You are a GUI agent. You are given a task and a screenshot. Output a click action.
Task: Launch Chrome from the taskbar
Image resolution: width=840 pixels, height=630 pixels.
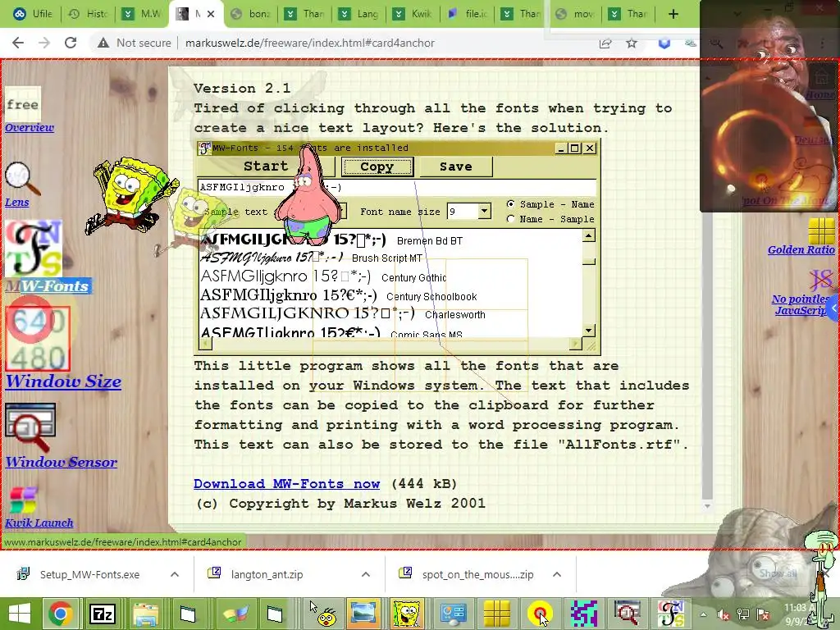60,614
